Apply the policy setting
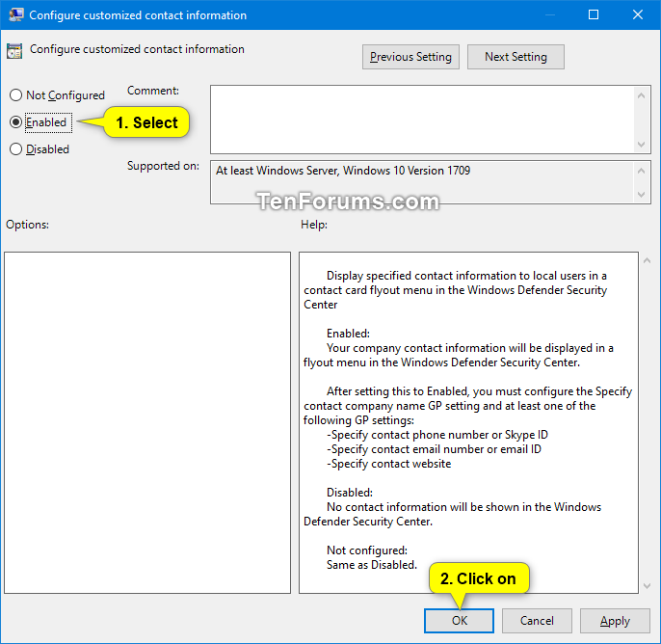 tap(615, 621)
